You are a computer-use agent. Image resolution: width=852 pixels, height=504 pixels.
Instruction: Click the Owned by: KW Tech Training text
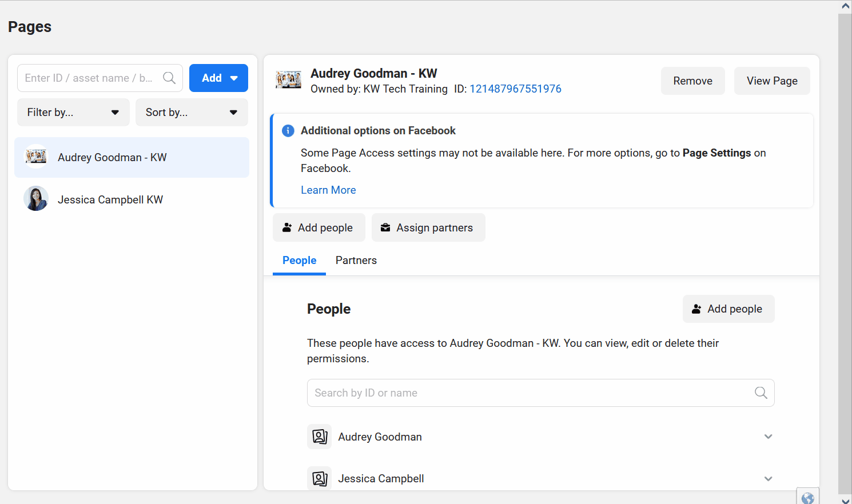pos(379,89)
